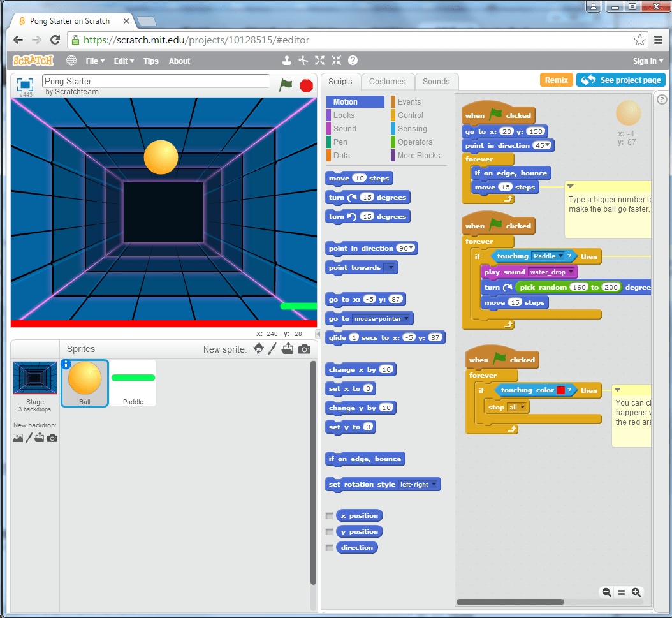Click the globe language icon

tap(71, 61)
